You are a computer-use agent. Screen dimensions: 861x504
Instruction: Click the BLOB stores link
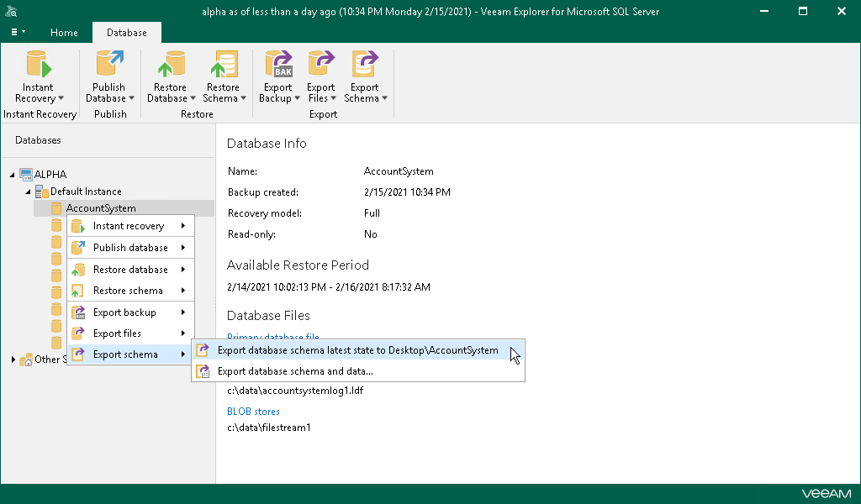253,412
